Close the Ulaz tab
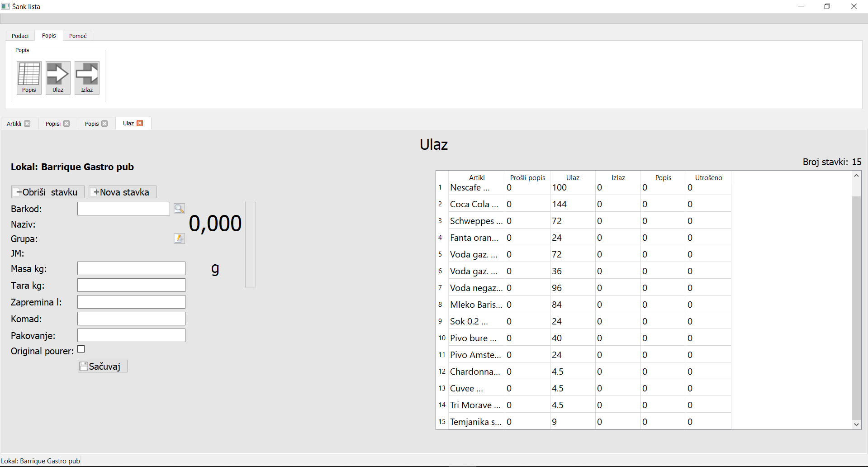The image size is (868, 467). click(140, 123)
